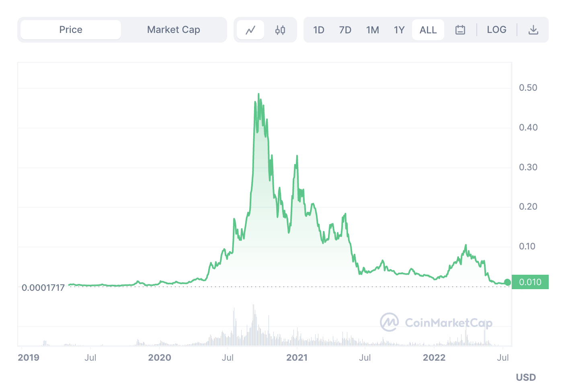Enable the Price display toggle

70,29
